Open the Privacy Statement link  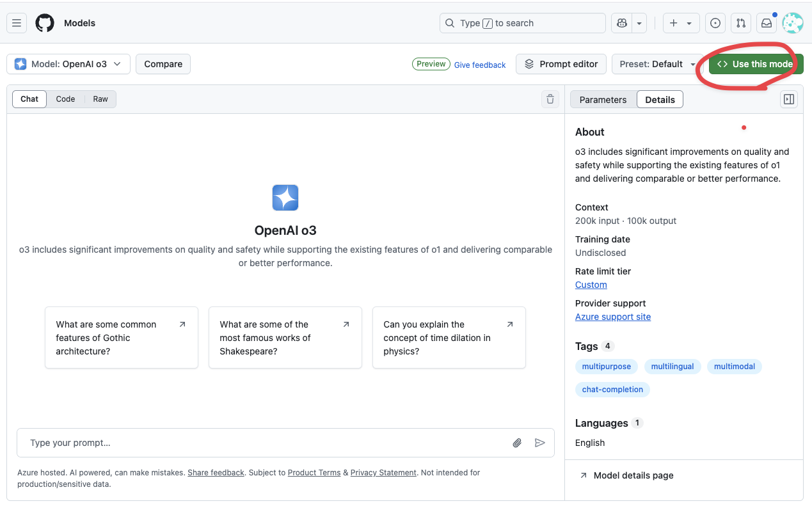pos(383,473)
